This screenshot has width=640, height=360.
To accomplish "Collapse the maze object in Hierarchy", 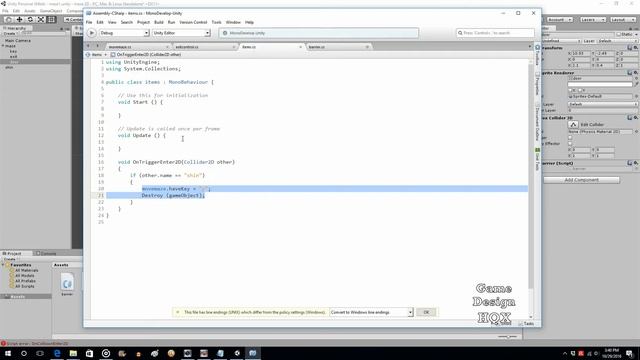I will 3,46.
